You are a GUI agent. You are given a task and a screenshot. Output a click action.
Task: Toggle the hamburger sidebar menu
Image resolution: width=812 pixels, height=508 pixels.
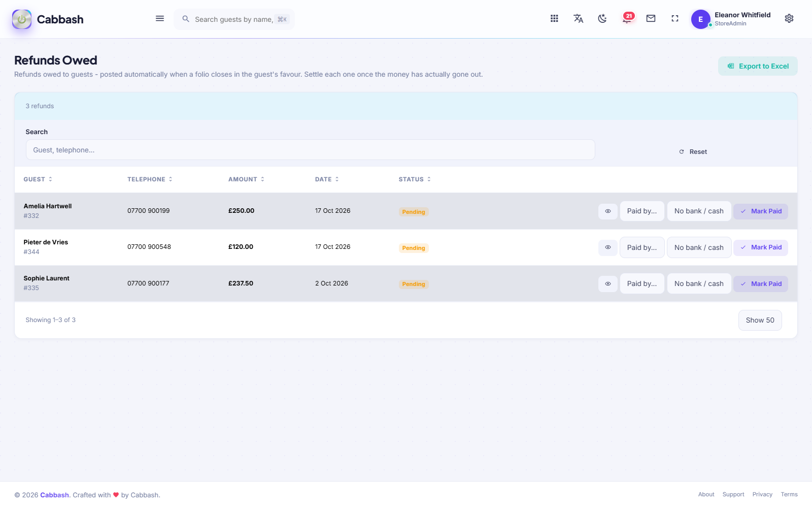160,19
